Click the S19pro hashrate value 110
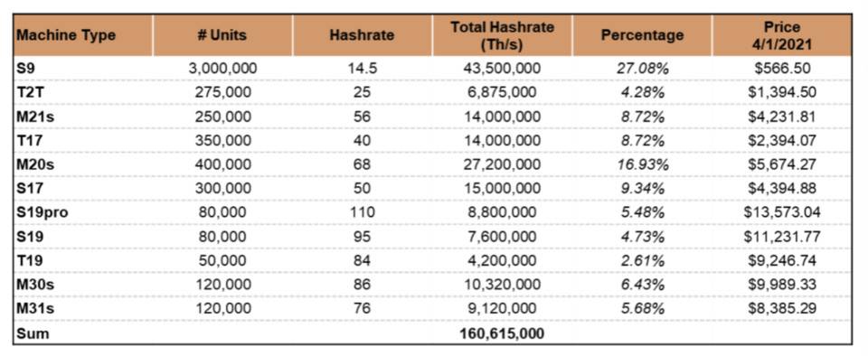Image resolution: width=868 pixels, height=356 pixels. (x=362, y=211)
